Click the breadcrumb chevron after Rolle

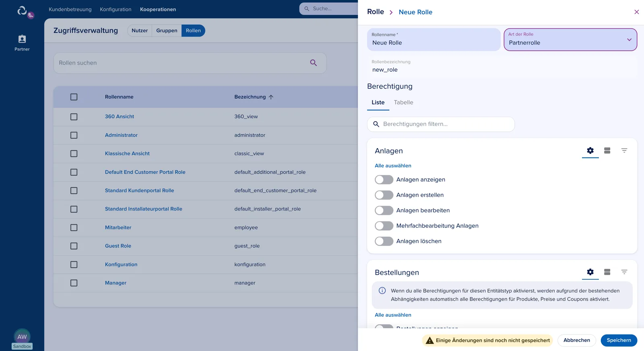pos(391,12)
